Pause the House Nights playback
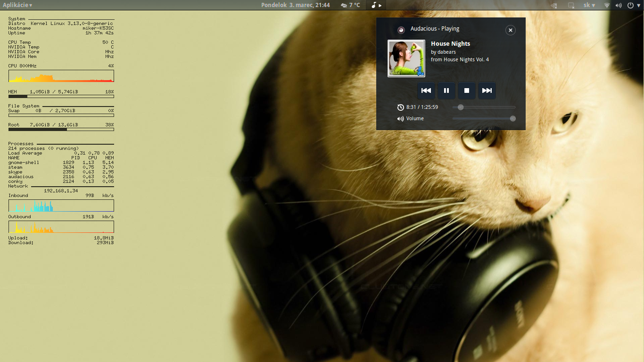The height and width of the screenshot is (362, 644). [x=446, y=90]
